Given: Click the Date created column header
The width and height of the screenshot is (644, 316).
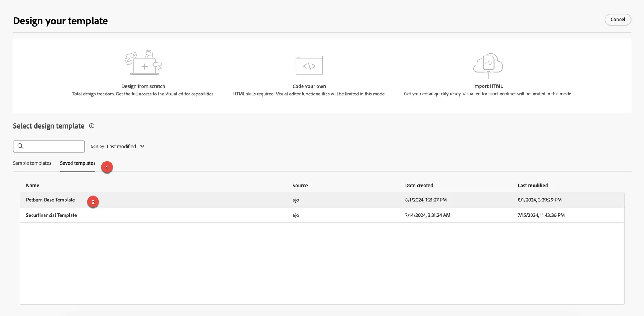Looking at the screenshot, I should pyautogui.click(x=419, y=186).
